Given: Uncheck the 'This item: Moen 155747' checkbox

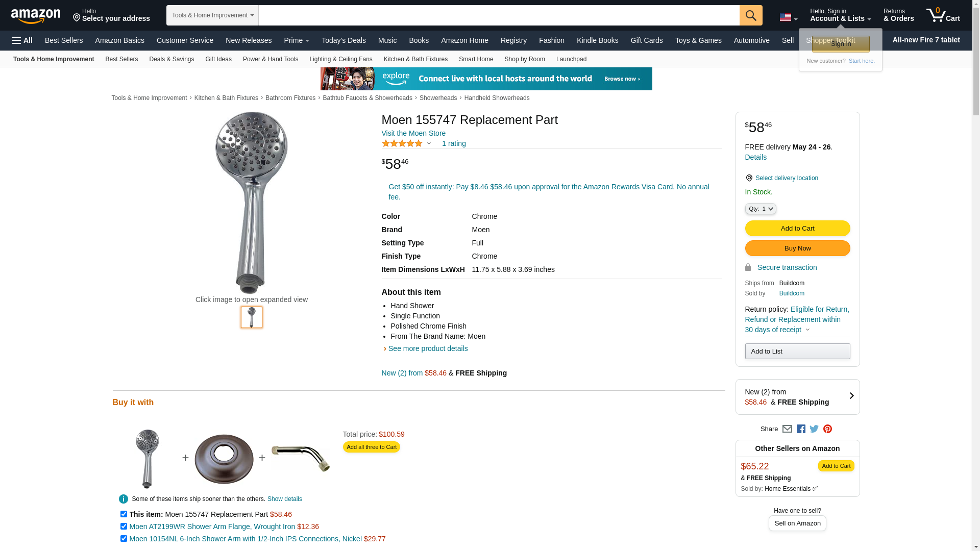Looking at the screenshot, I should [x=124, y=514].
